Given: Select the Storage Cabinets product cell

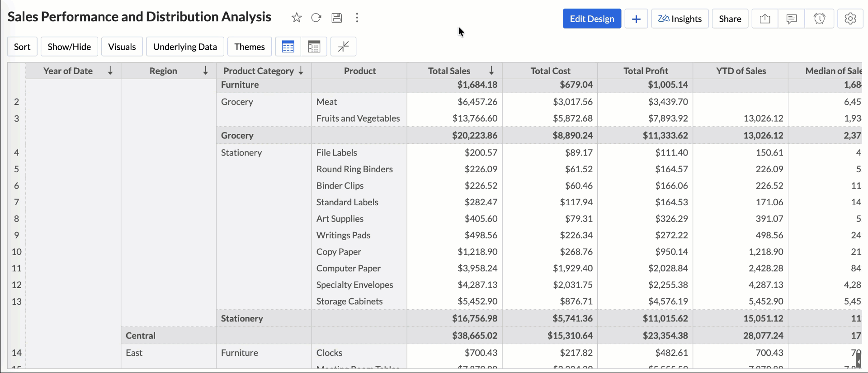Looking at the screenshot, I should coord(349,301).
